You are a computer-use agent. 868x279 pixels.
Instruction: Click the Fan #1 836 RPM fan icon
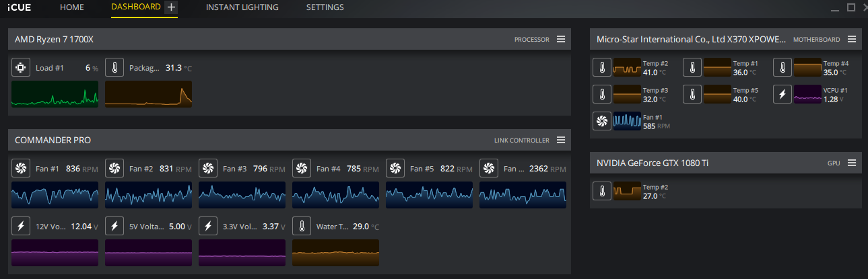coord(21,169)
